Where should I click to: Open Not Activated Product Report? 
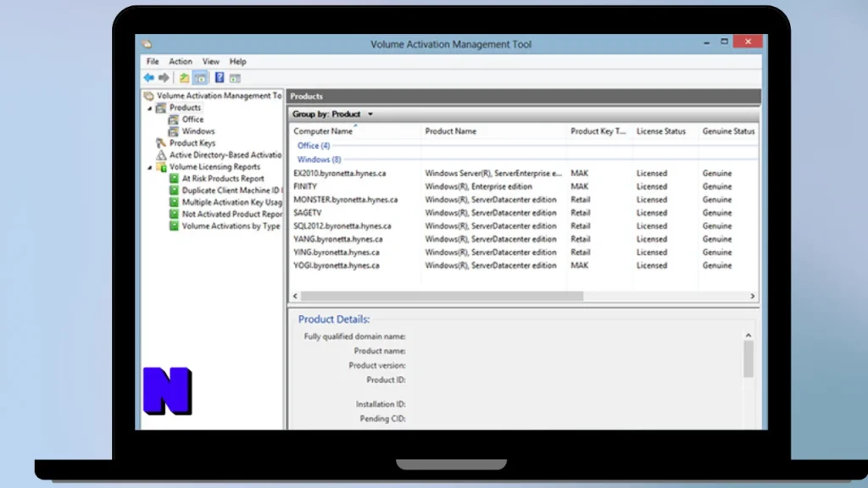click(x=232, y=214)
